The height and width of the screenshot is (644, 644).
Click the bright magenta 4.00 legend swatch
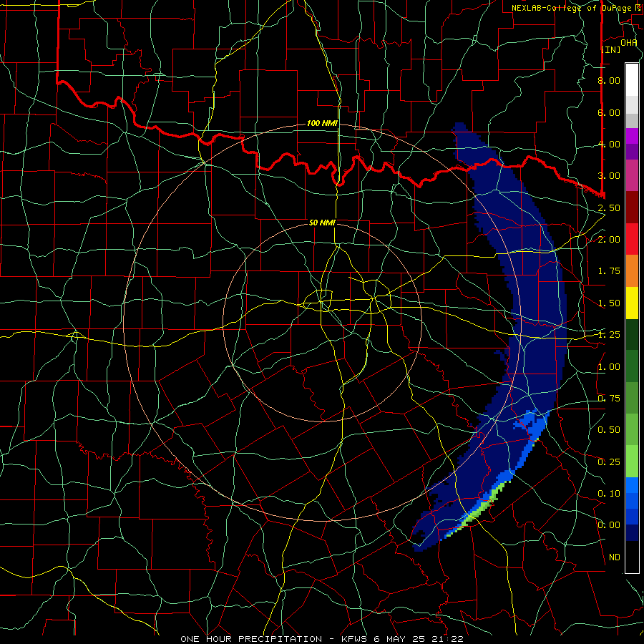click(x=632, y=136)
